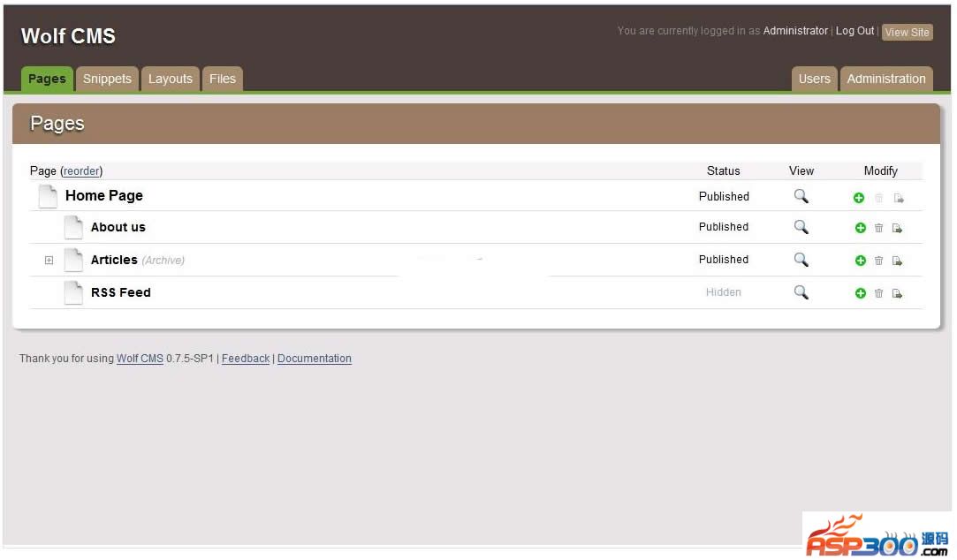The width and height of the screenshot is (957, 560).
Task: Edit the RSS Feed page entry
Action: pyautogui.click(x=121, y=292)
